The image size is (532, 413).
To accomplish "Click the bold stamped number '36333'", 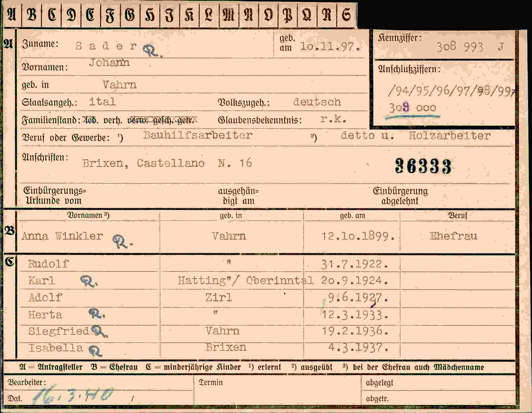I will click(x=423, y=166).
